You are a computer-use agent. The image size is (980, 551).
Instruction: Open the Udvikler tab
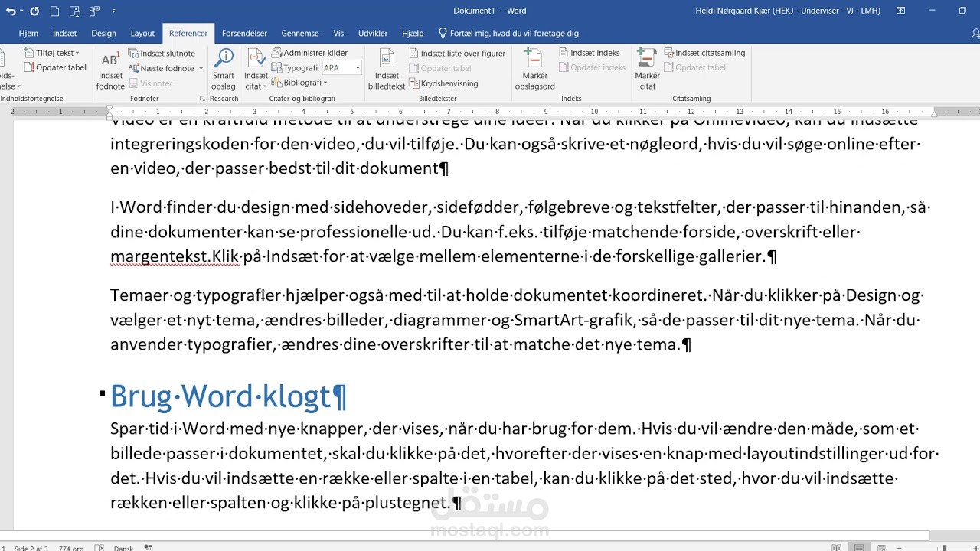tap(373, 34)
